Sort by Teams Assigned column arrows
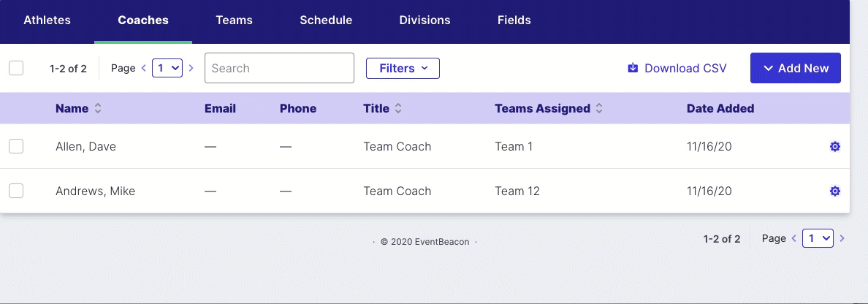Screen dimensions: 868x304 599,109
